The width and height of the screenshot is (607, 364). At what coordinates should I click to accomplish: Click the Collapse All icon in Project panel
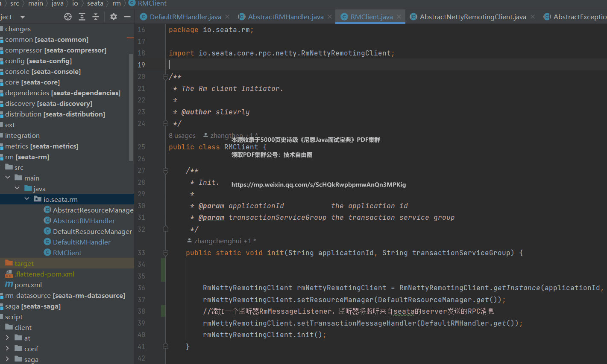(x=96, y=17)
